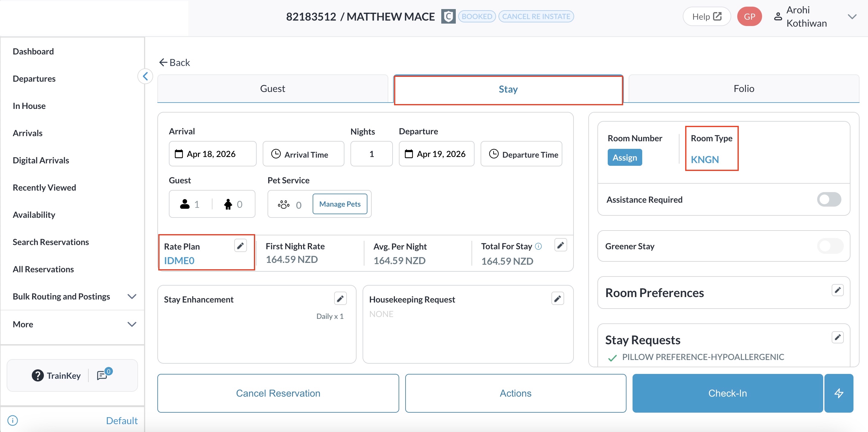Viewport: 868px width, 432px height.
Task: Click the First Night Rate 164.59 NZD value
Action: pyautogui.click(x=292, y=259)
